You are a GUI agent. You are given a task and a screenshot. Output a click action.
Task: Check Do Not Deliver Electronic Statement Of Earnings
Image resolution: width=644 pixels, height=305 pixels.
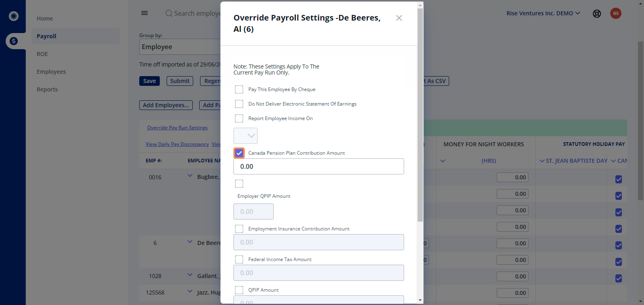pyautogui.click(x=239, y=104)
